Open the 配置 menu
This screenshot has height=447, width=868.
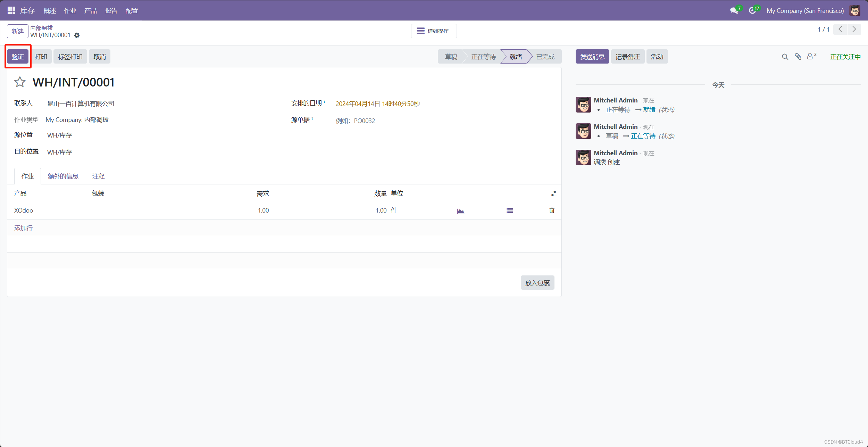pyautogui.click(x=132, y=11)
